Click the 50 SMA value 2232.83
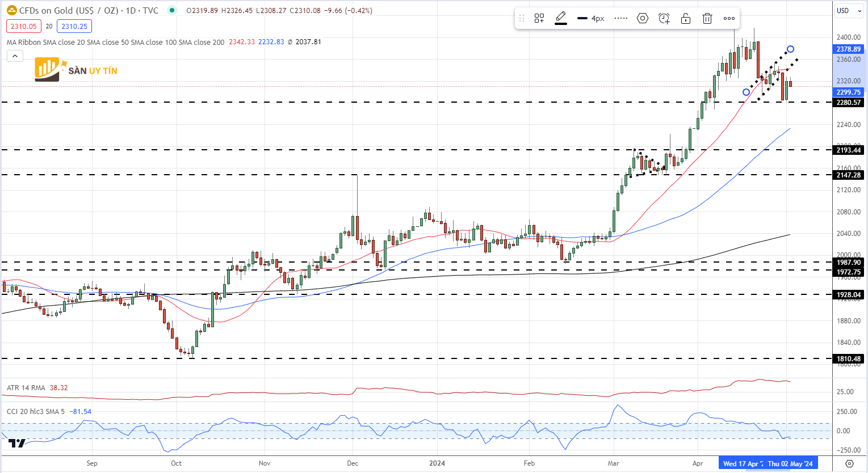Image resolution: width=868 pixels, height=473 pixels. [x=271, y=42]
